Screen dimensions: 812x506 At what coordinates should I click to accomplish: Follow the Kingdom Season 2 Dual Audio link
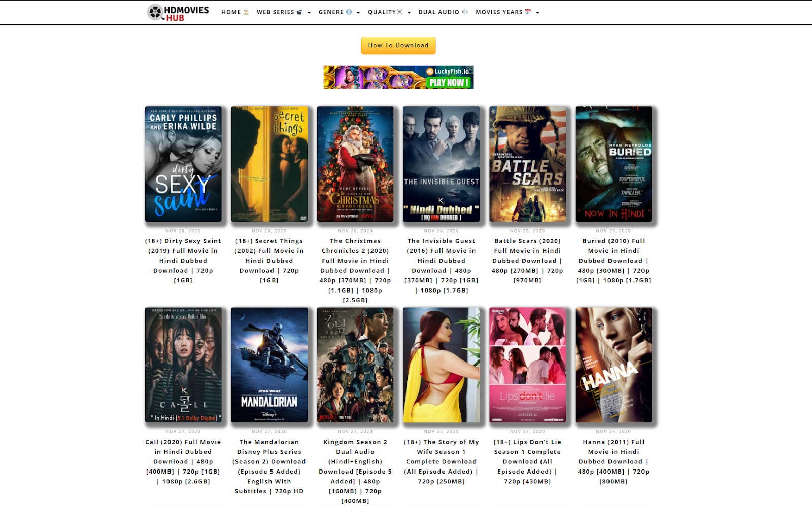355,472
